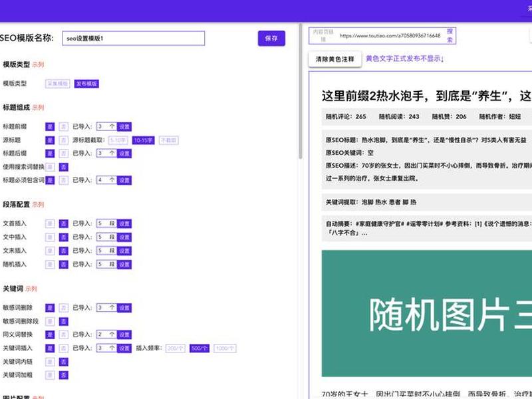
Task: Click 设置 in the 标题后缀 row
Action: pyautogui.click(x=124, y=154)
